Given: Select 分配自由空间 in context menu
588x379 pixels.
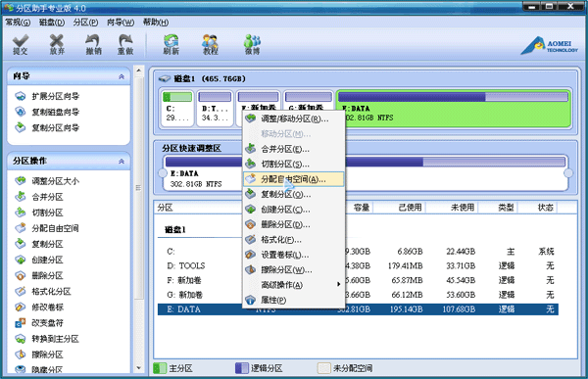Looking at the screenshot, I should click(x=293, y=179).
